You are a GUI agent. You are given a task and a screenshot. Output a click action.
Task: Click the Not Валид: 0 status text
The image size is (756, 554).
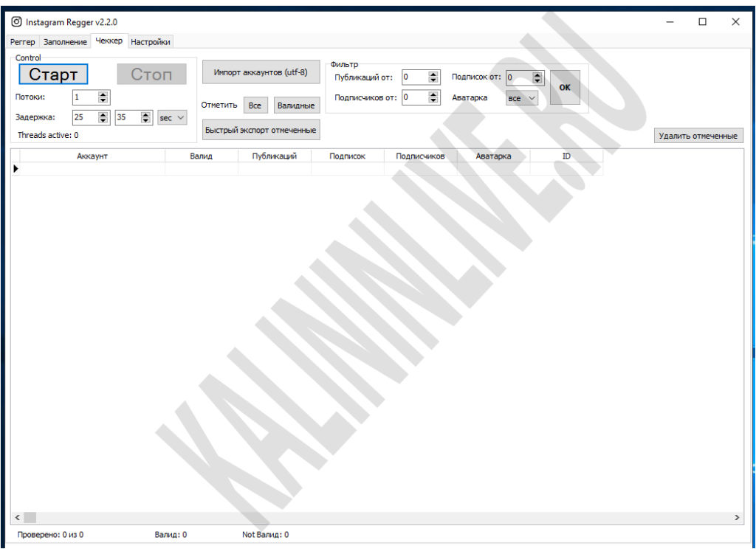coord(266,535)
